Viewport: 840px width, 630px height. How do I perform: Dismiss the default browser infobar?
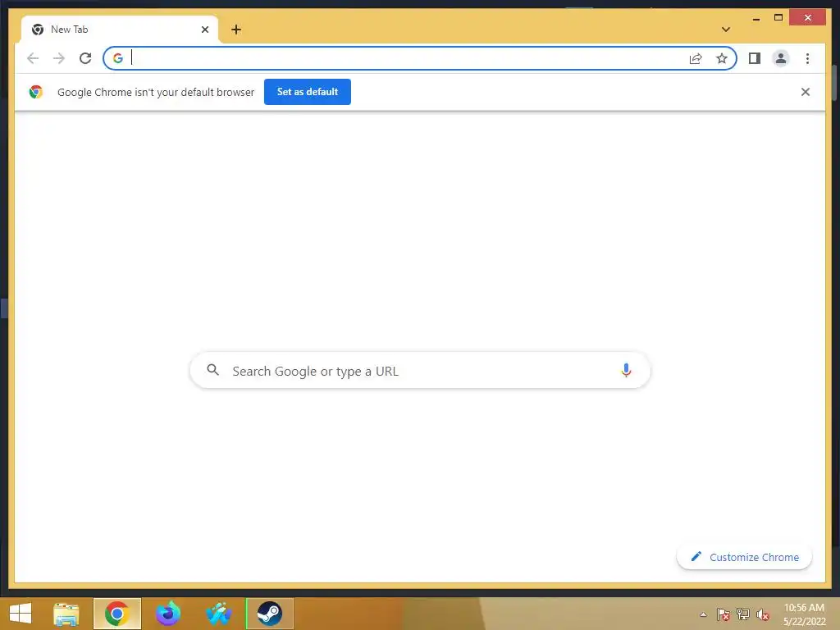[x=806, y=92]
